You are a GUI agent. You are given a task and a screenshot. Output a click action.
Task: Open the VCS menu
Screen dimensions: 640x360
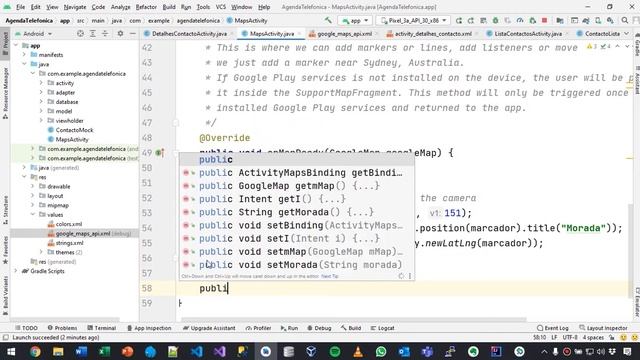coord(220,7)
